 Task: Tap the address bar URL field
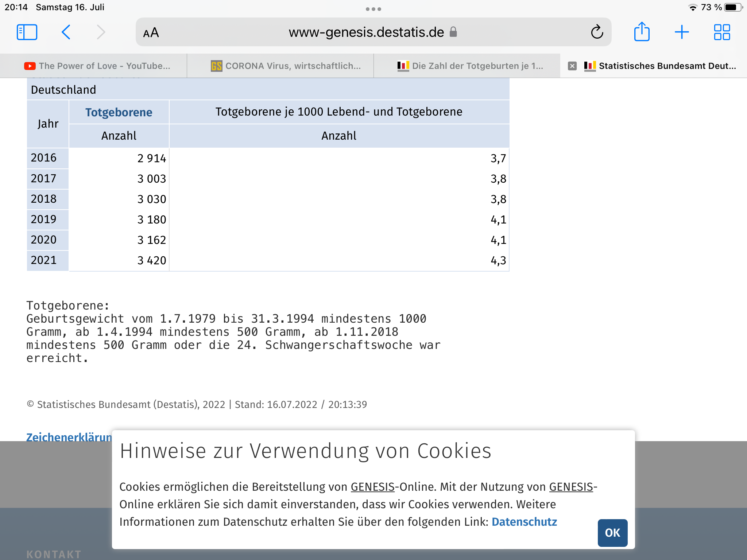[x=366, y=32]
